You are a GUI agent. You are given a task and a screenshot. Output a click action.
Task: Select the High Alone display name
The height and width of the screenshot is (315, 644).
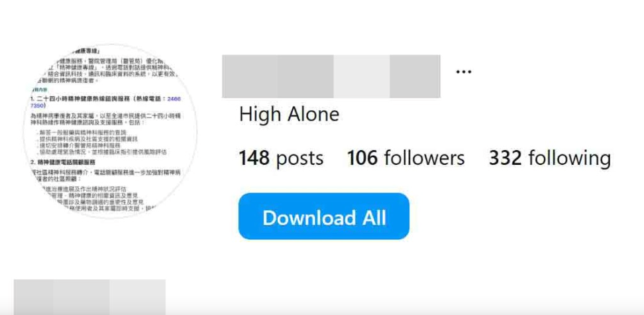289,115
